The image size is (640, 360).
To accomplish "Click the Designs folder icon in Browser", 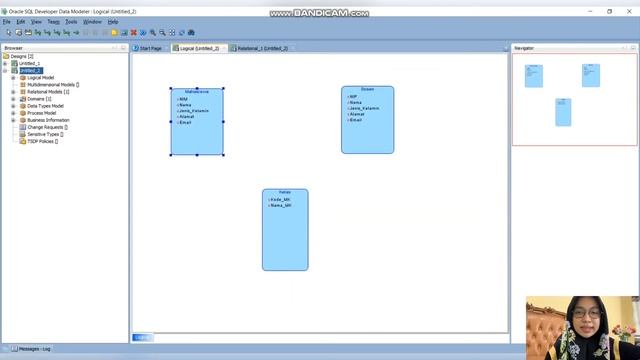I will 6,56.
